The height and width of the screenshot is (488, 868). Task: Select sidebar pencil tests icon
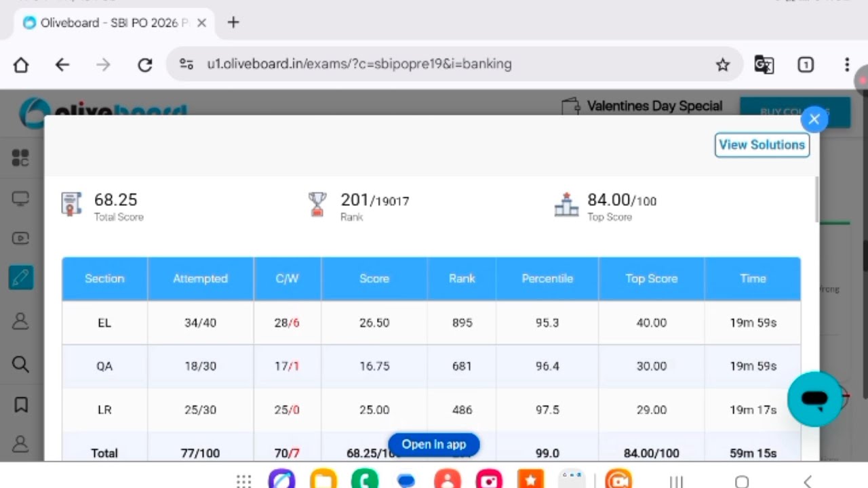tap(20, 277)
